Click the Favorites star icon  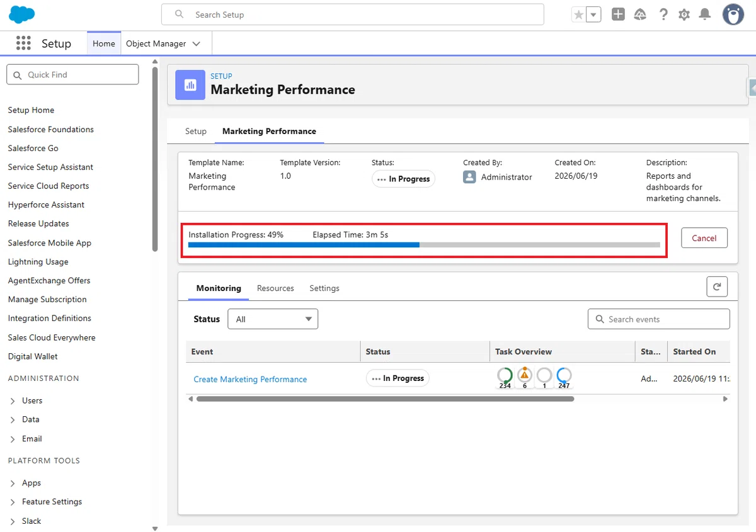(578, 14)
